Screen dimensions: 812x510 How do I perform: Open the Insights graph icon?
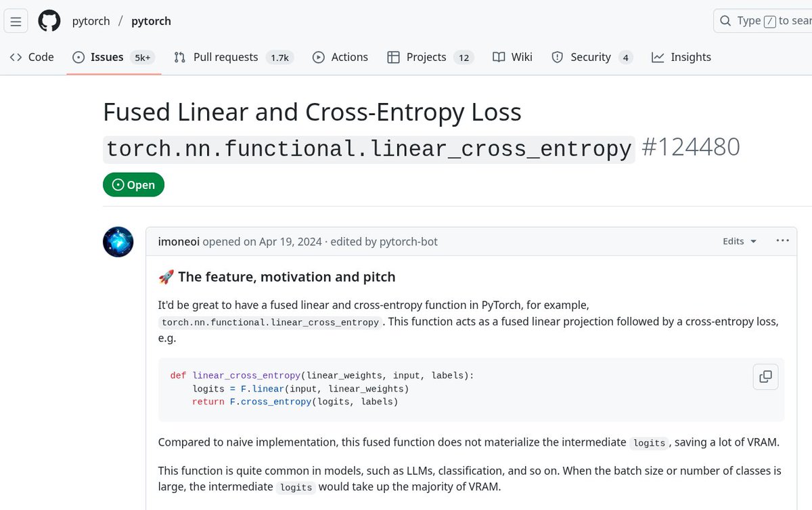[x=657, y=57]
